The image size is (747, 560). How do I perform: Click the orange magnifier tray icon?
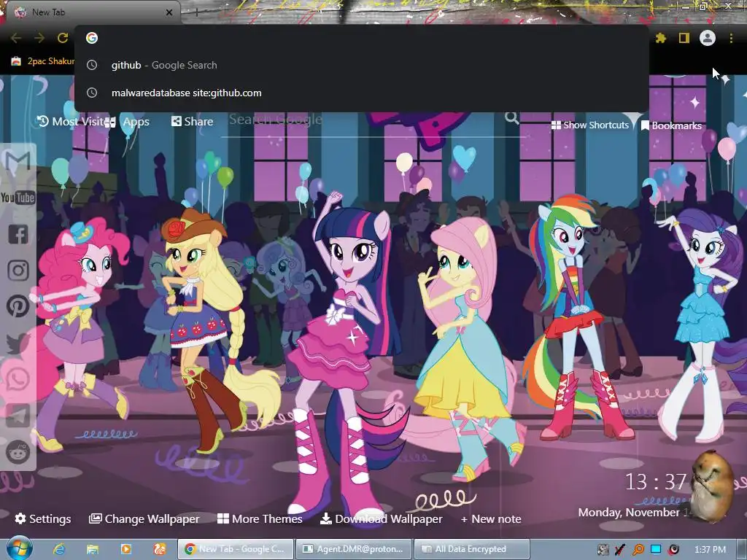(x=638, y=549)
